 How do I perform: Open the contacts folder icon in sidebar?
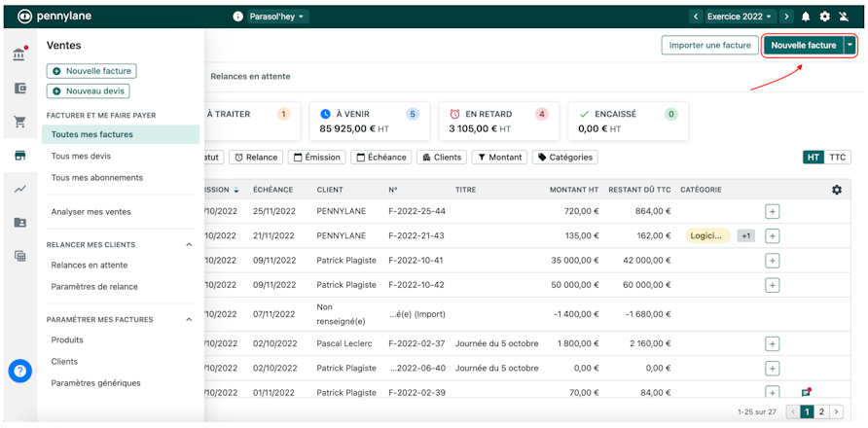tap(19, 223)
